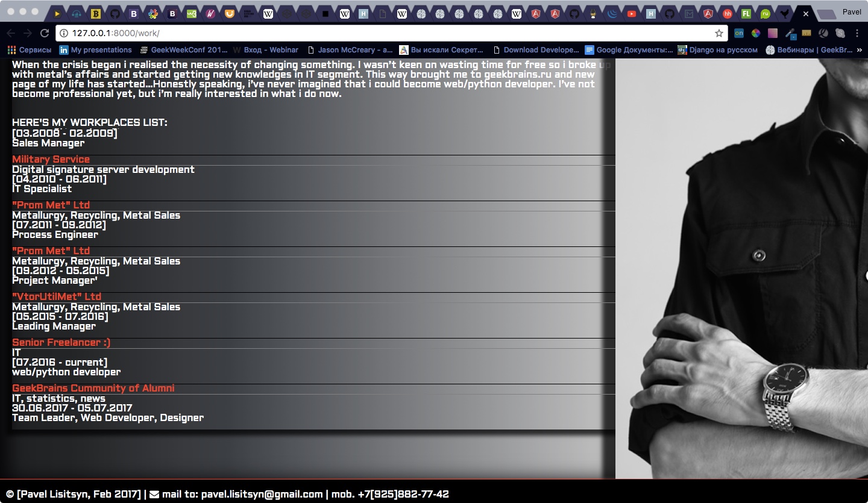Open the Google Документы bookmark
The height and width of the screenshot is (503, 868).
coord(629,50)
